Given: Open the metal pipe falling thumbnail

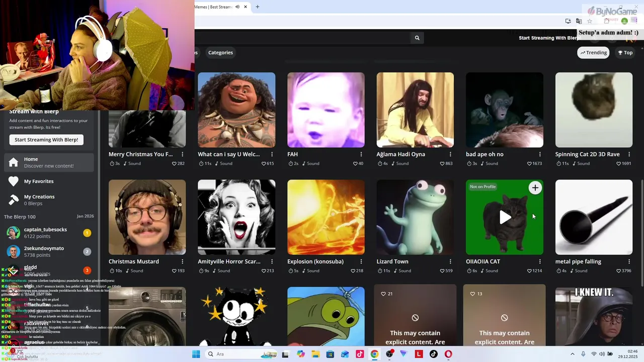Looking at the screenshot, I should pos(594,217).
